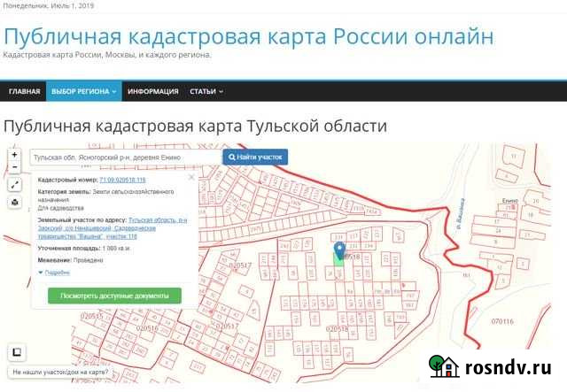The width and height of the screenshot is (567, 392).
Task: Open the 'Информация' menu item
Action: coord(152,91)
